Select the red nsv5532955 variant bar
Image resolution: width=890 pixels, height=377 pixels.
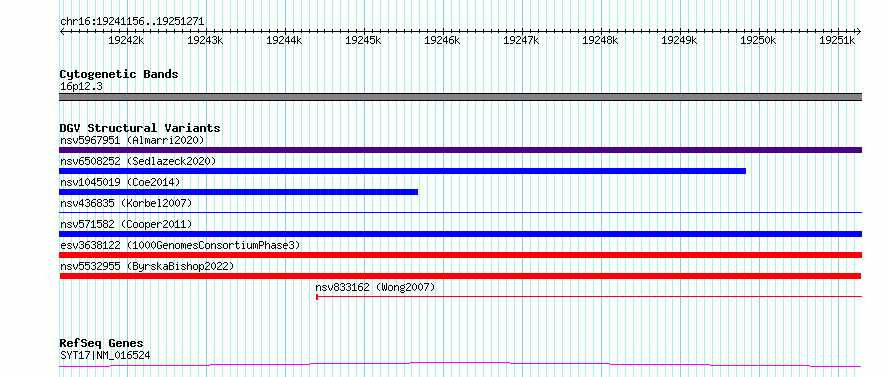point(460,276)
